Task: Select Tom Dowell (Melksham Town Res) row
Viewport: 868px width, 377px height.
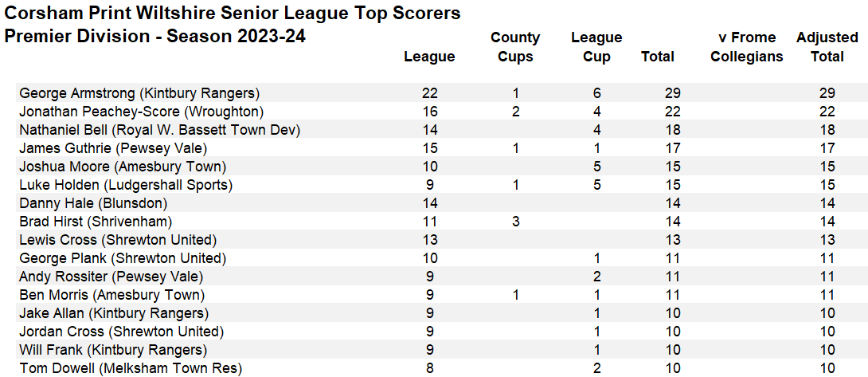Action: point(131,368)
